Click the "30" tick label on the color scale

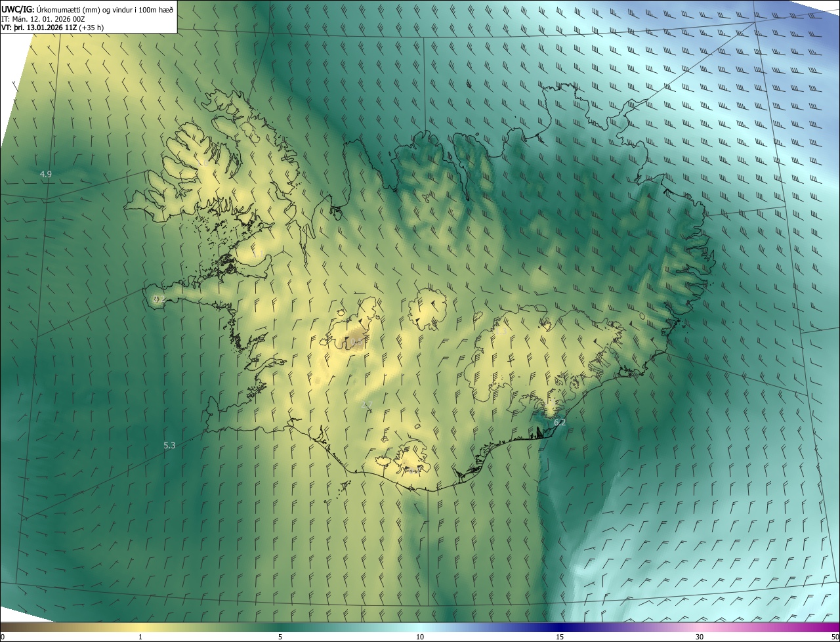(700, 637)
